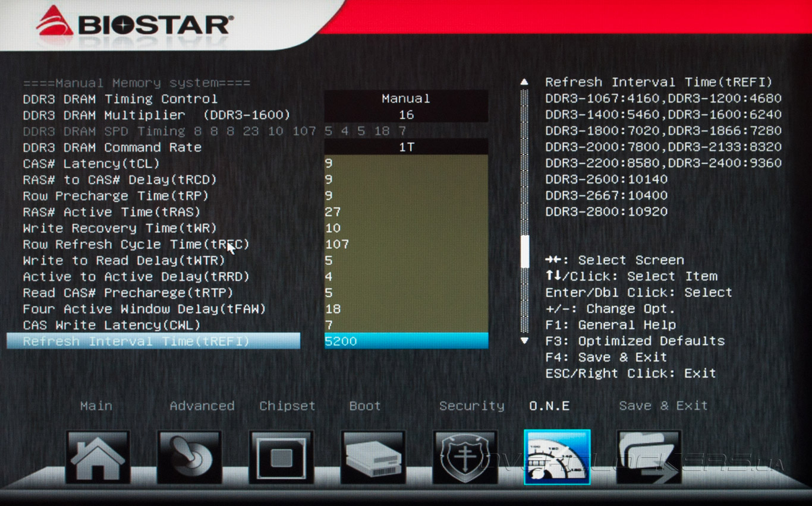This screenshot has height=506, width=812.
Task: Switch to the Advanced tab label
Action: click(202, 406)
